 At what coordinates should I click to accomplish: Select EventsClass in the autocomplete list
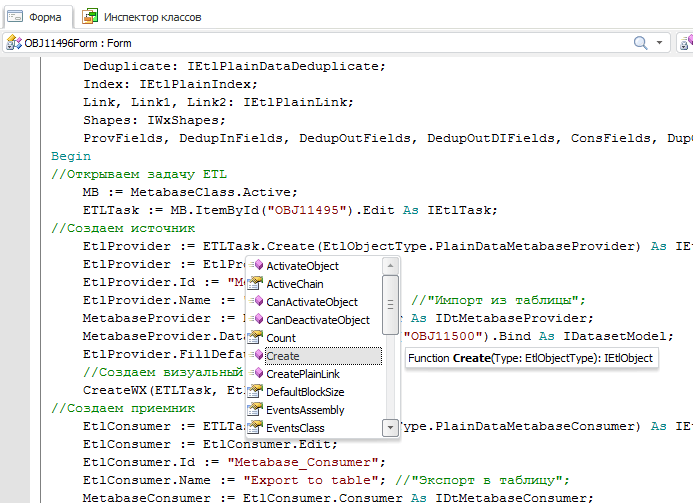pos(295,428)
